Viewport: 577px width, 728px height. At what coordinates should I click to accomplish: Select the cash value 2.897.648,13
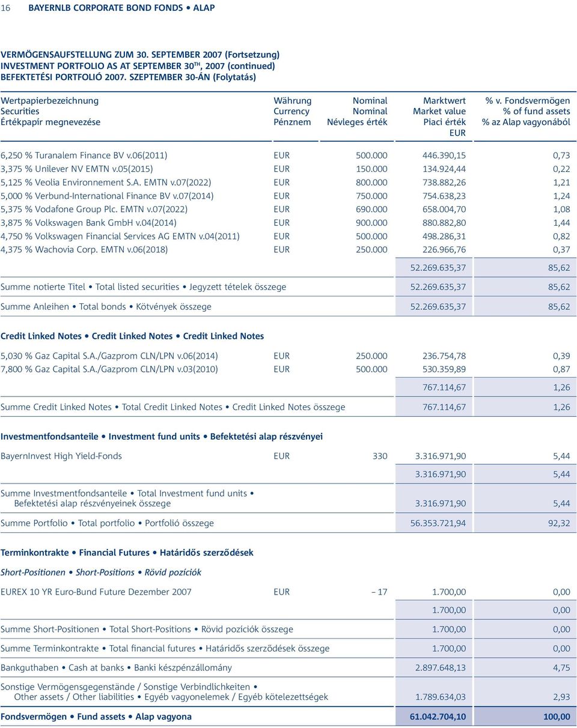[x=441, y=668]
